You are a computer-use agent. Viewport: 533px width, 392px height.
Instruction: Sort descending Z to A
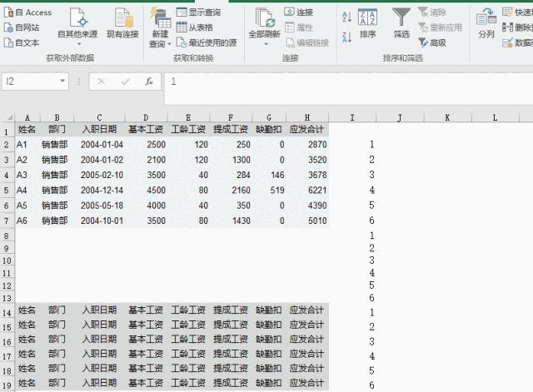tap(346, 37)
